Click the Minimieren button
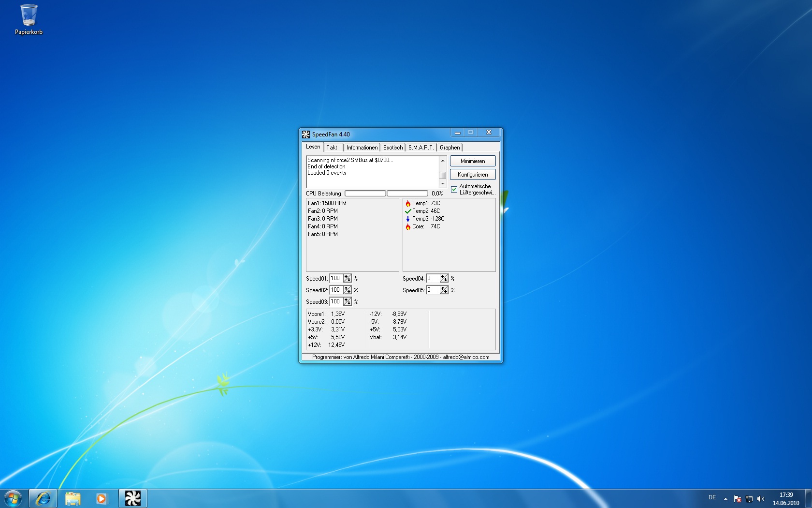Screen dimensions: 812x508 pos(473,161)
